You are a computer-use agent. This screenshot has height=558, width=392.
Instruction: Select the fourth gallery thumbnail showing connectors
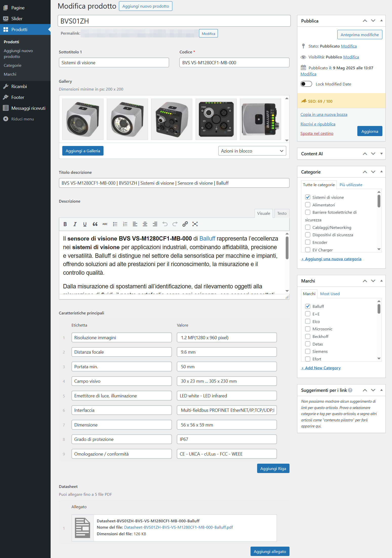(216, 119)
